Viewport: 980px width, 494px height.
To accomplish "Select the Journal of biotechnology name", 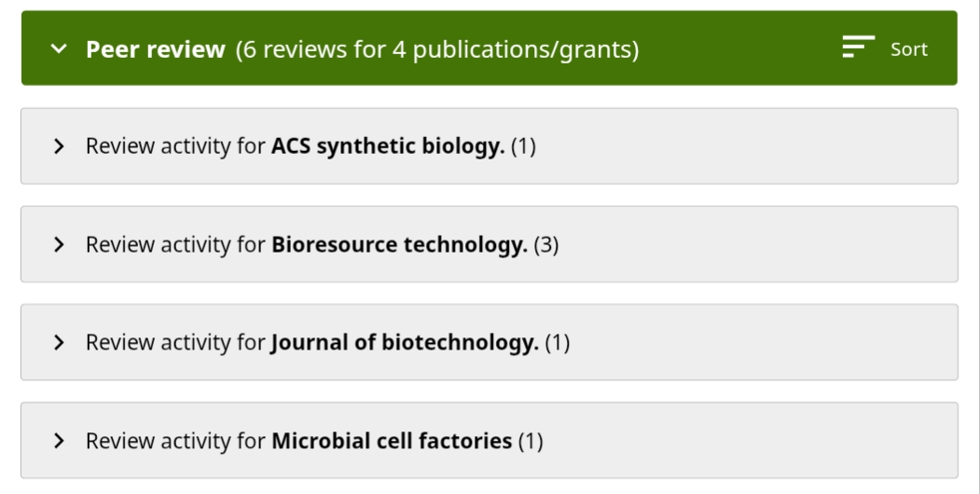I will click(x=405, y=343).
